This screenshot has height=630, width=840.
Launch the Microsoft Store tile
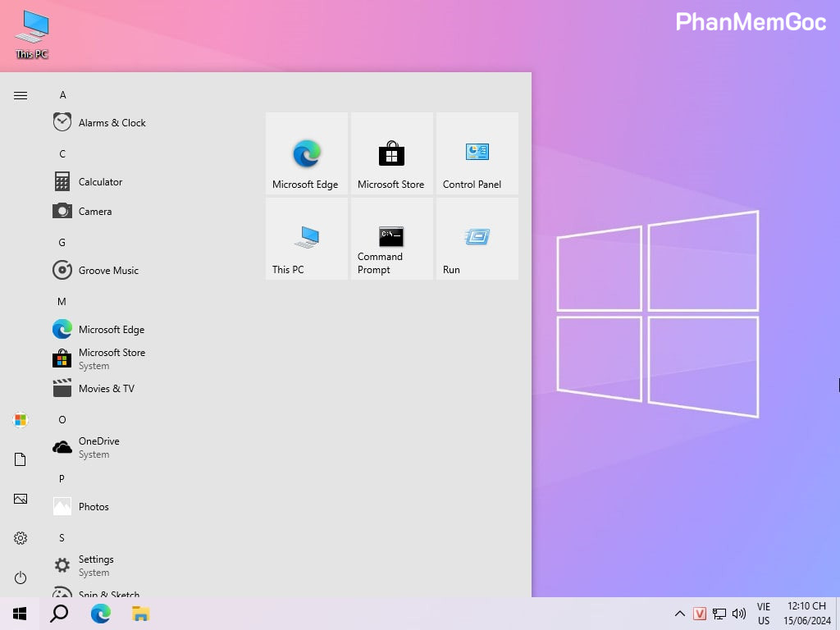click(x=391, y=153)
